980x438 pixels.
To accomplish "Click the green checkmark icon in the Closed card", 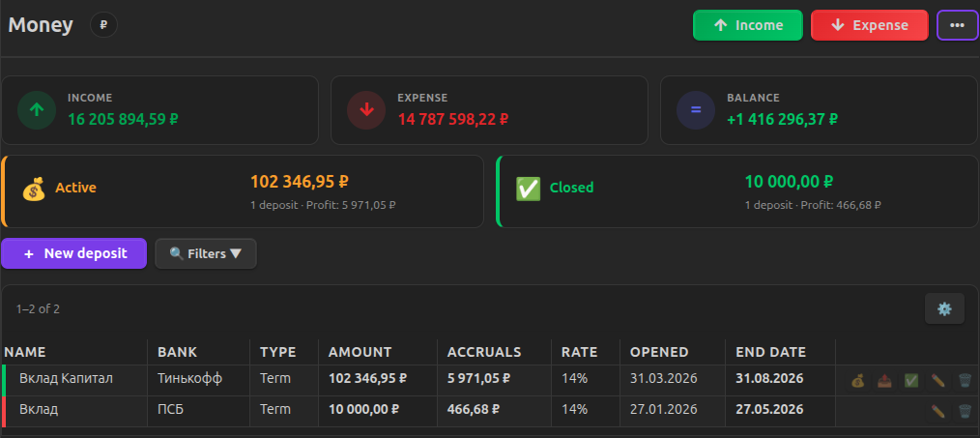I will pos(528,189).
